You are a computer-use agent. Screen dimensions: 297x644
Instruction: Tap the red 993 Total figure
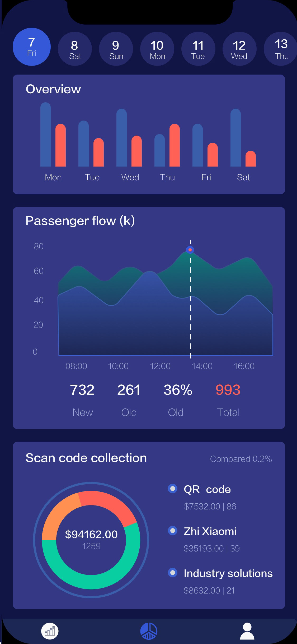coord(228,390)
